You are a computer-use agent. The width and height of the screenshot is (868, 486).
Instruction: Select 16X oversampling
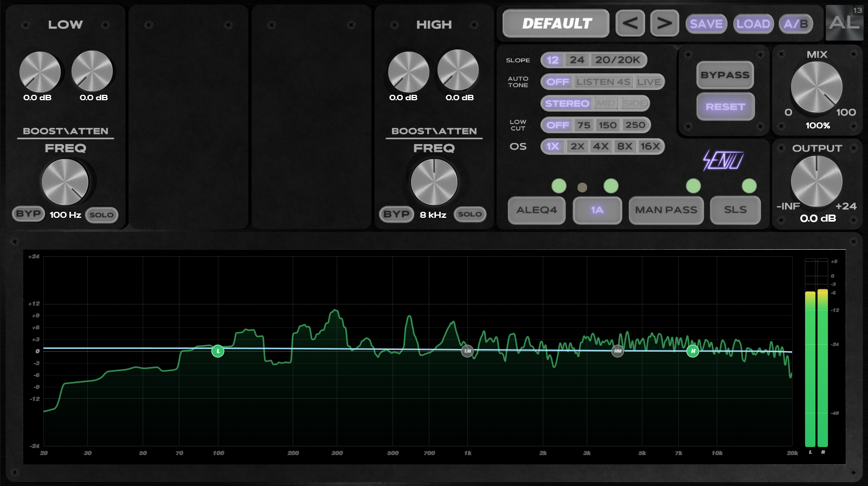[650, 146]
